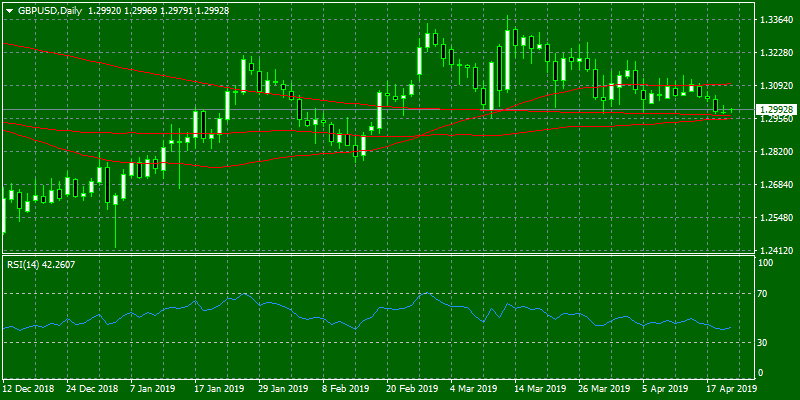Click the 8 Feb 2019 date label
800x400 pixels.
pos(345,388)
